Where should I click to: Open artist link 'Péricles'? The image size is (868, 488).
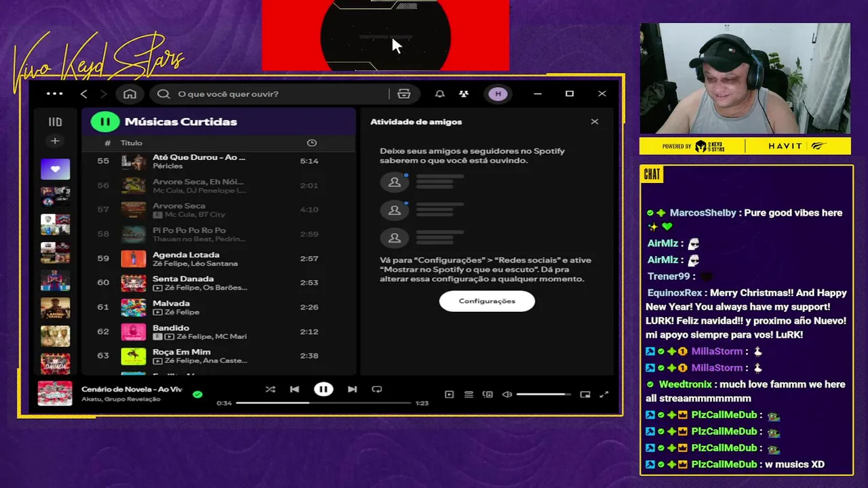pos(167,166)
